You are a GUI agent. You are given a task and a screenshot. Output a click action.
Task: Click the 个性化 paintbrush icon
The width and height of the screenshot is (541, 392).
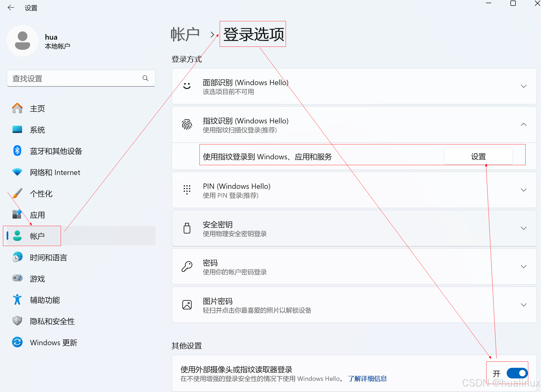(x=17, y=193)
